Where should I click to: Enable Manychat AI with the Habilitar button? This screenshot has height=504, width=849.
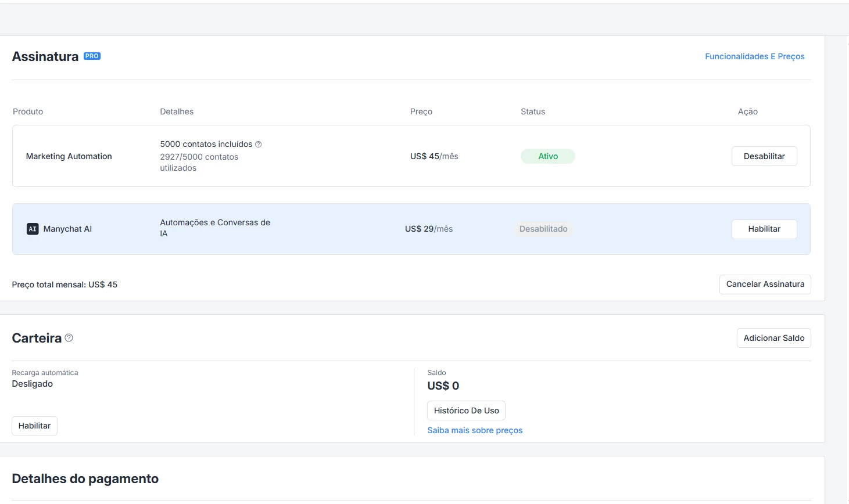click(764, 229)
